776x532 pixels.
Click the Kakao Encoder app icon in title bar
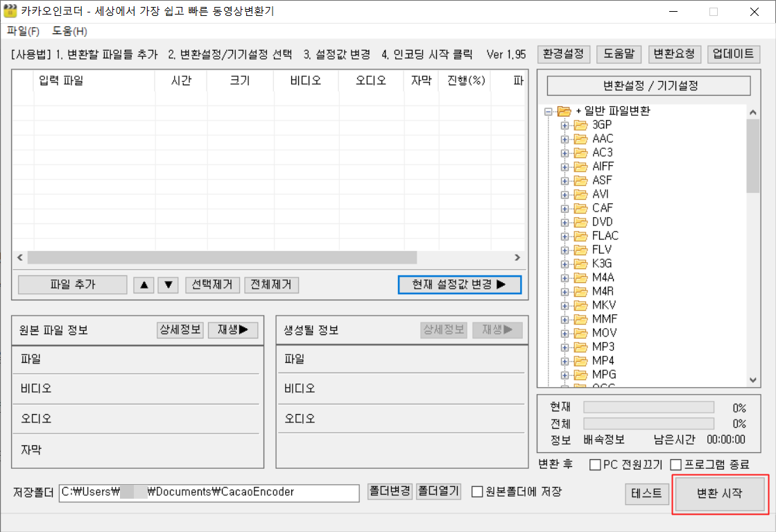pyautogui.click(x=10, y=11)
